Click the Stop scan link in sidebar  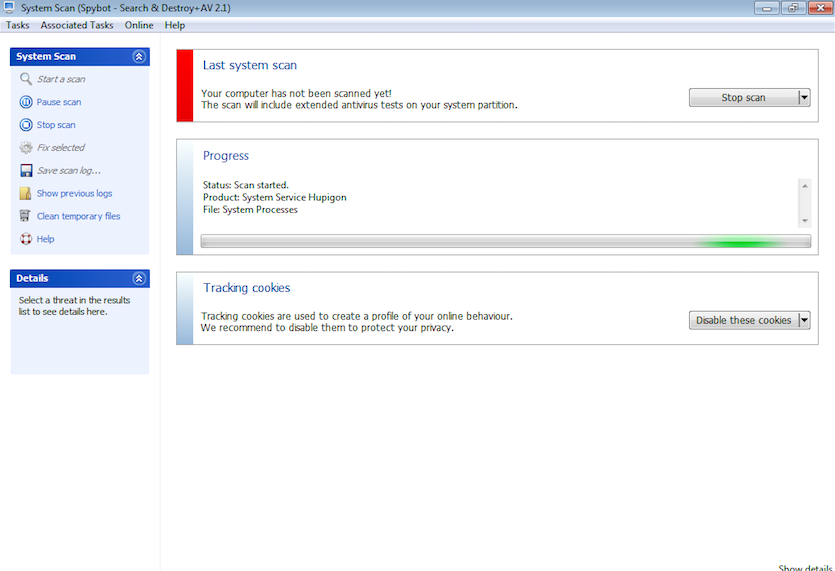tap(56, 125)
